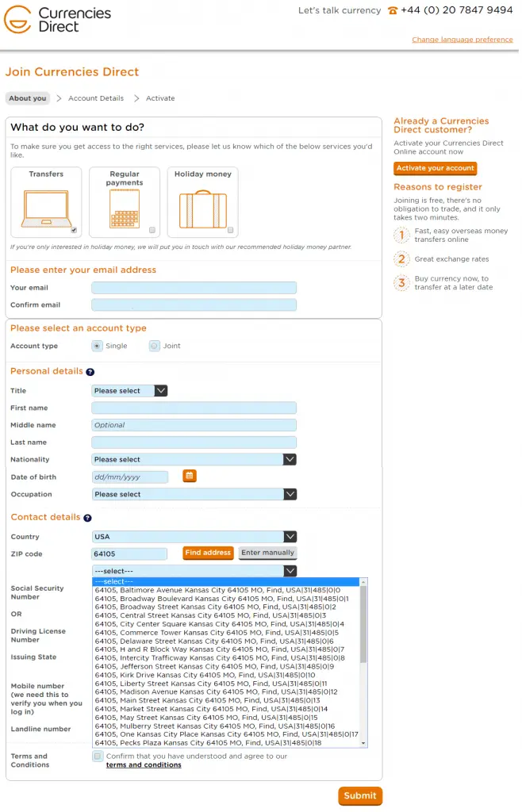
Task: Click the Your email input field
Action: pyautogui.click(x=194, y=288)
